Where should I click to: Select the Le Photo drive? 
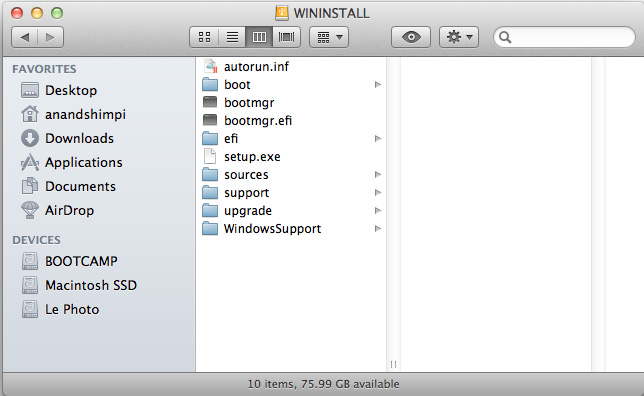coord(72,309)
